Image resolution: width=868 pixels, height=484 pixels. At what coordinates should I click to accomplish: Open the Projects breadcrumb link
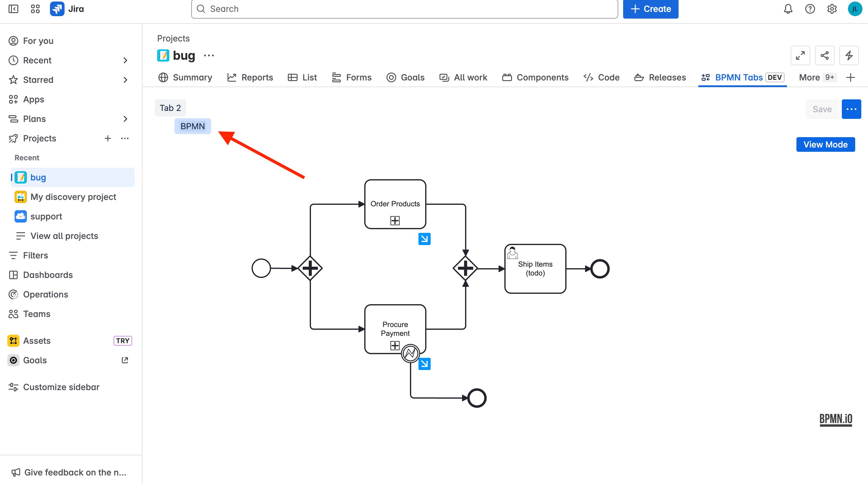pos(173,38)
